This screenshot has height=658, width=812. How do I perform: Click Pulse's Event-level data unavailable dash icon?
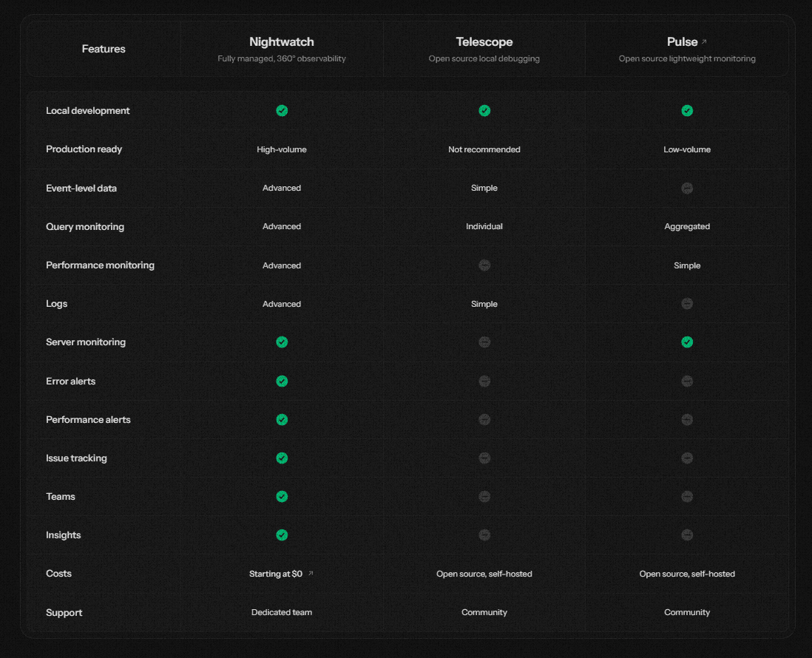click(687, 189)
